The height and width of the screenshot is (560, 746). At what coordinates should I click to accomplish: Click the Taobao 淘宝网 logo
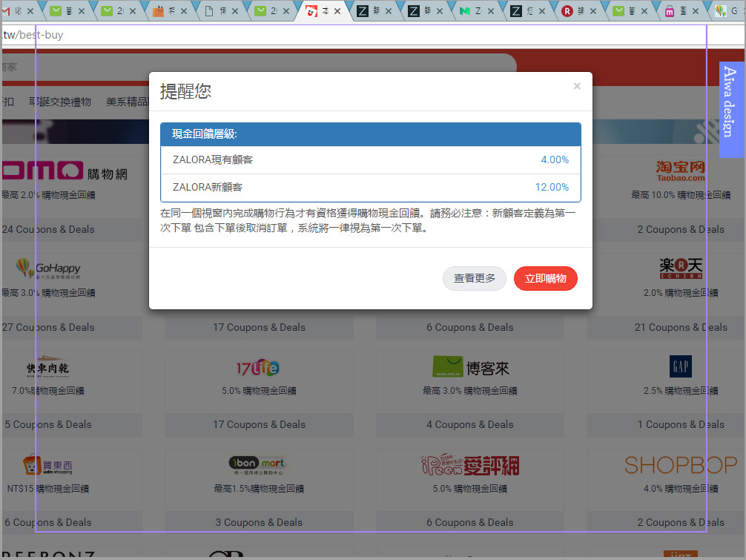click(x=680, y=171)
